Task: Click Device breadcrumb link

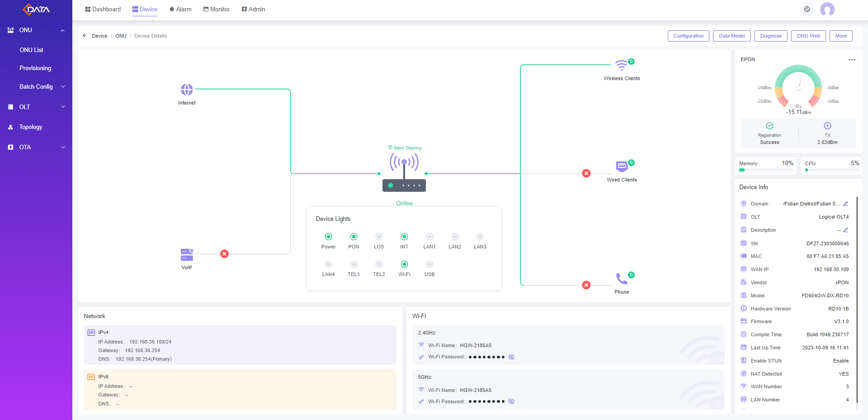Action: click(99, 36)
